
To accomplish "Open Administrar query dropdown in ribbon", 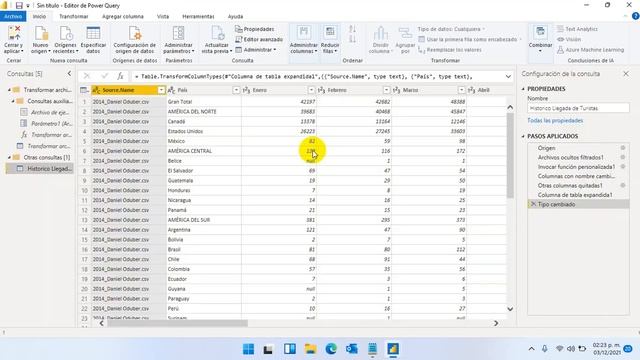I will (256, 49).
